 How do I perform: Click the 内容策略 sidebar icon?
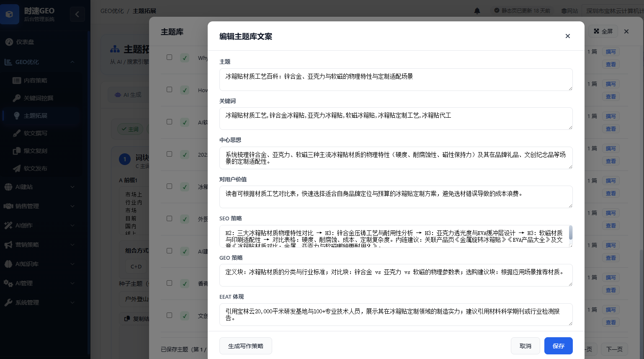tap(17, 80)
